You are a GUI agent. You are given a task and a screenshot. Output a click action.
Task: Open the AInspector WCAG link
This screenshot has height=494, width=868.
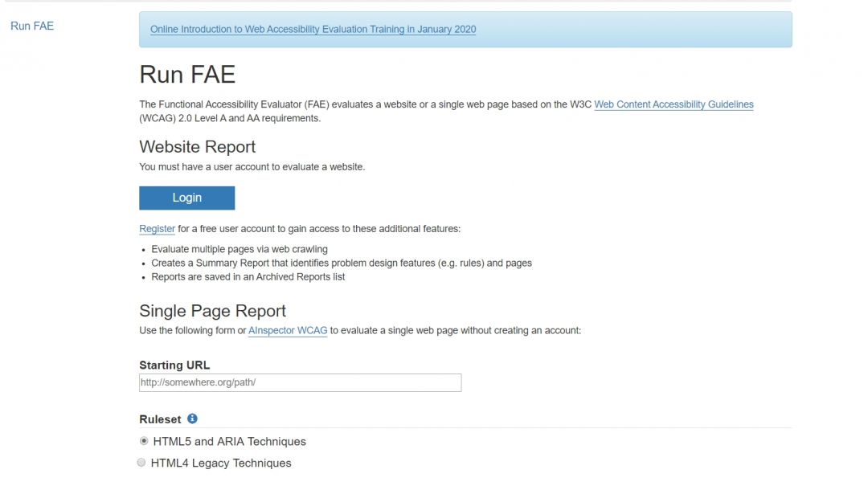288,330
